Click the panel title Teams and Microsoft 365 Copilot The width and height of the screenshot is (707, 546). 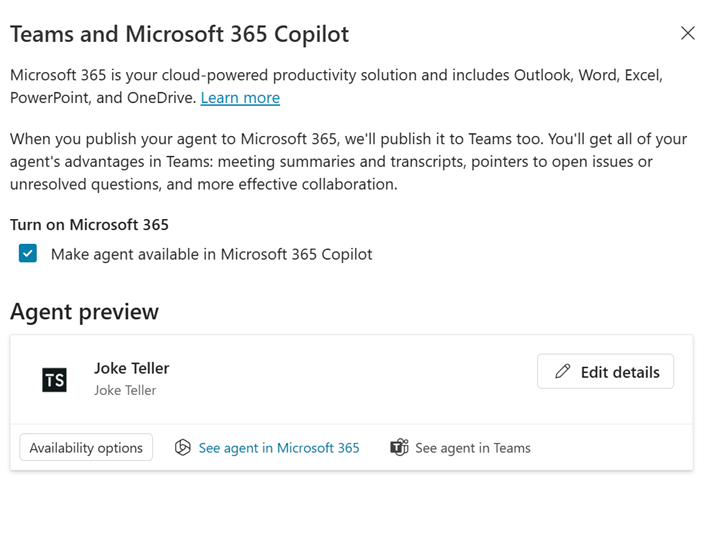(x=179, y=34)
